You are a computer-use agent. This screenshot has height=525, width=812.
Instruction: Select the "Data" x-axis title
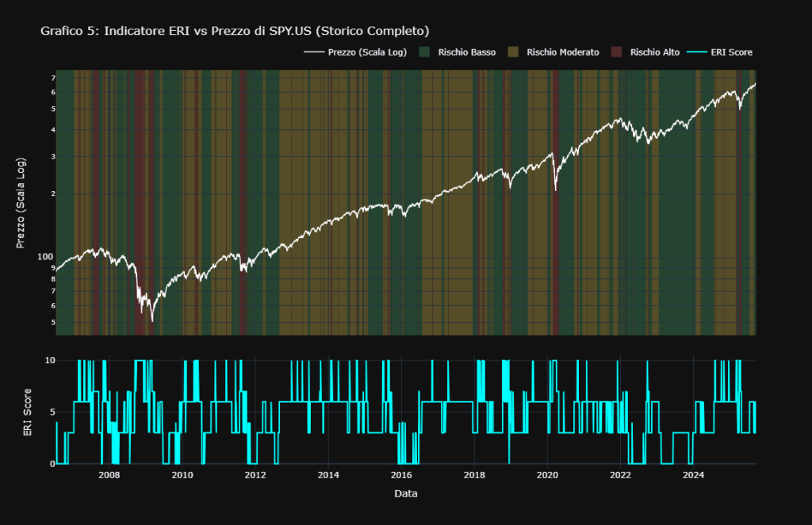pyautogui.click(x=405, y=493)
